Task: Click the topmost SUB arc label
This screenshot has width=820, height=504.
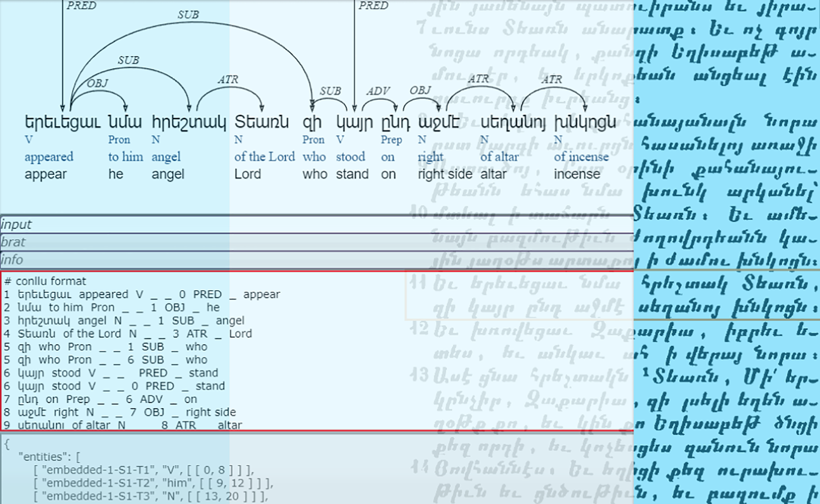Action: click(x=188, y=15)
